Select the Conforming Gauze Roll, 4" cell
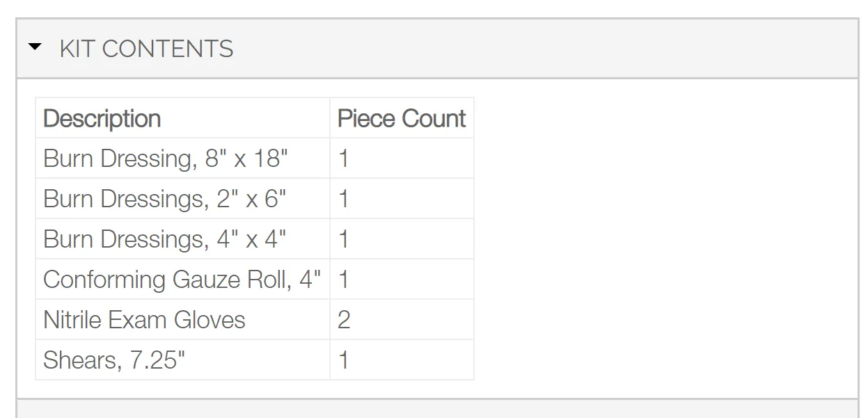The height and width of the screenshot is (418, 868). (x=183, y=280)
